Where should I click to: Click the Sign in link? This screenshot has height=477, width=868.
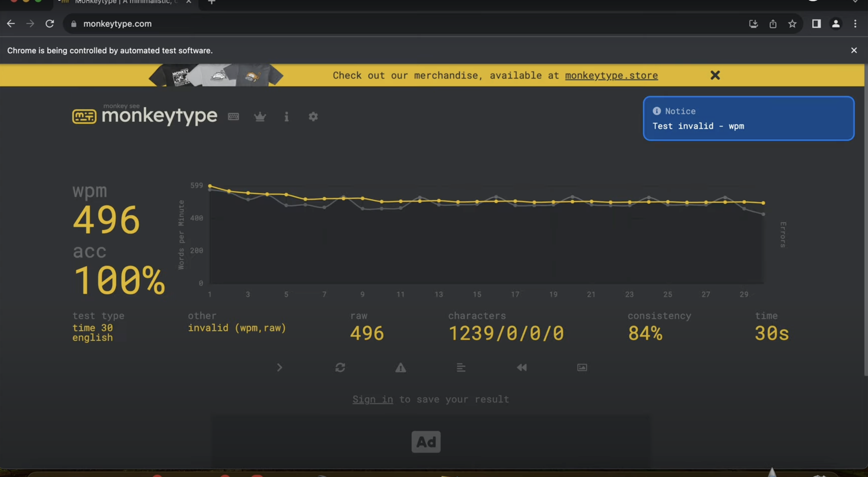click(373, 400)
